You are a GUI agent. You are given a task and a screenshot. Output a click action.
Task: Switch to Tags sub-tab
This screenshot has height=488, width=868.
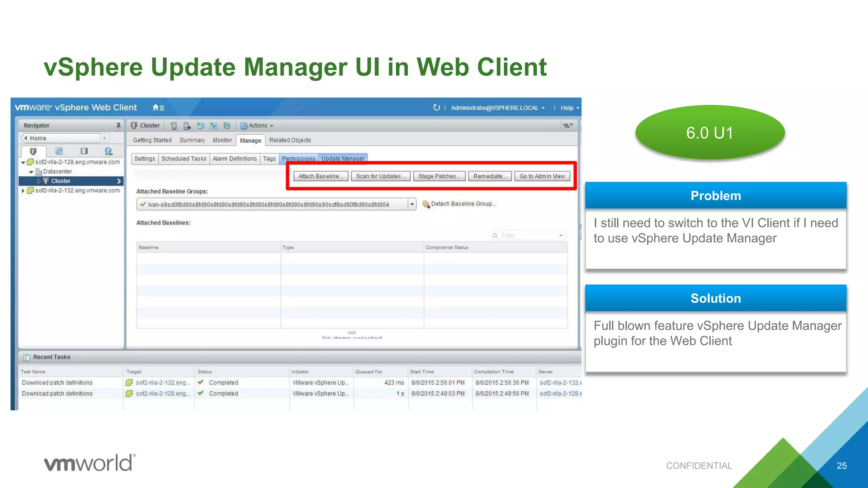(x=270, y=158)
